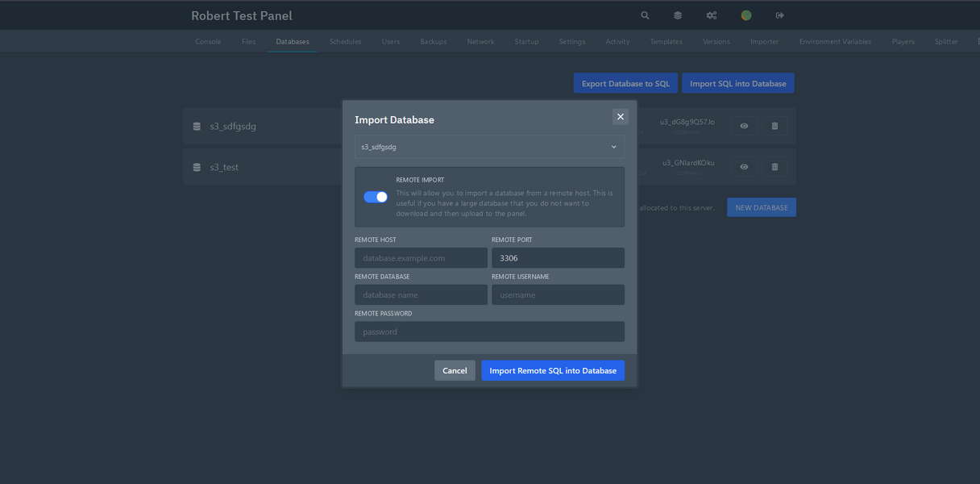Enable the Remote Import toggle

point(376,196)
